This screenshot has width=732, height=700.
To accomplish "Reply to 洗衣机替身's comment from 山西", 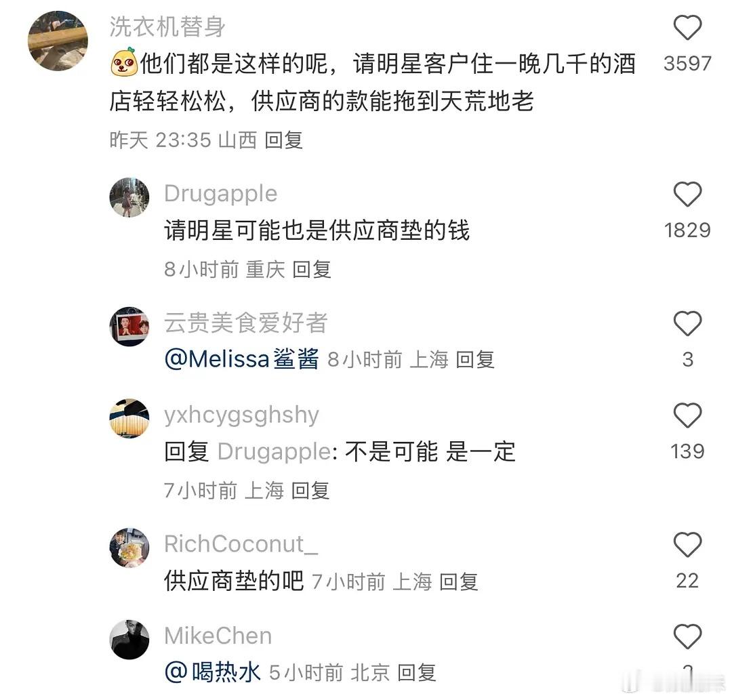I will [x=284, y=140].
